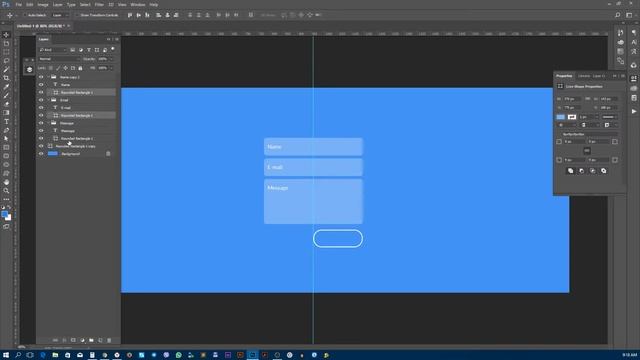The width and height of the screenshot is (640, 360).
Task: Open the stroke line type dropdown
Action: coord(609,117)
